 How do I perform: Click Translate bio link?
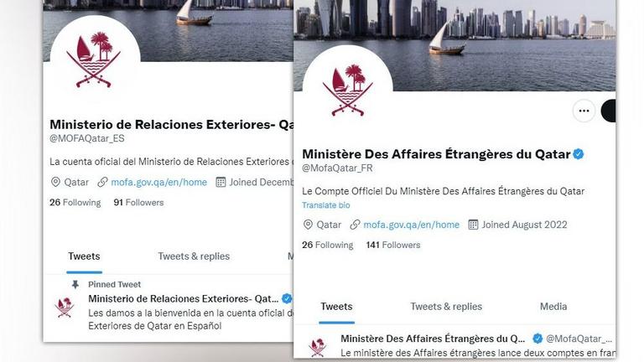tap(325, 205)
